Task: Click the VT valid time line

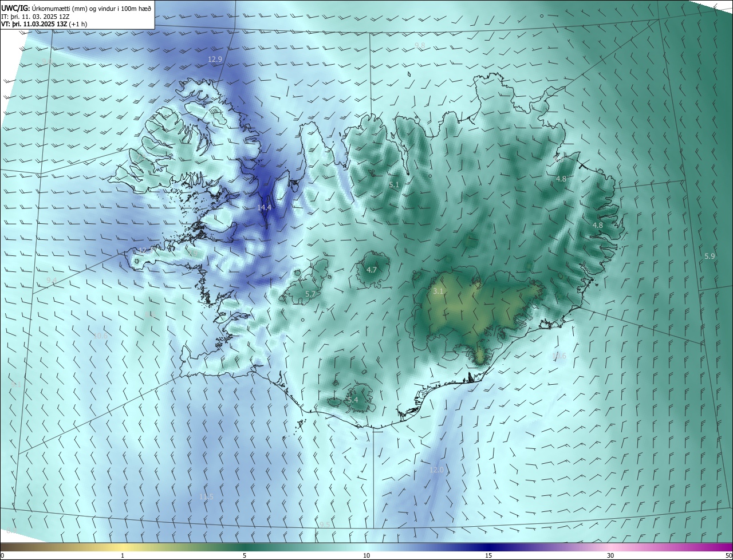Action: pos(45,24)
